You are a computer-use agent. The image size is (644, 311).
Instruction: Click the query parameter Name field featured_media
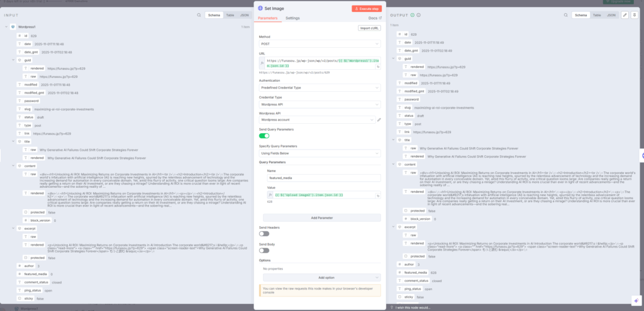[x=323, y=178]
